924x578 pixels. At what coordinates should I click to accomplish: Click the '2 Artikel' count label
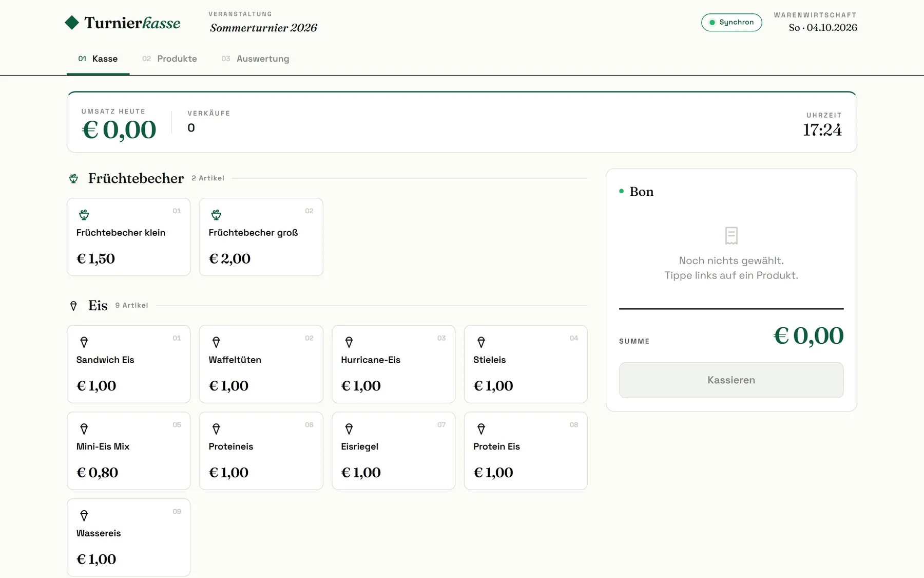click(x=208, y=178)
